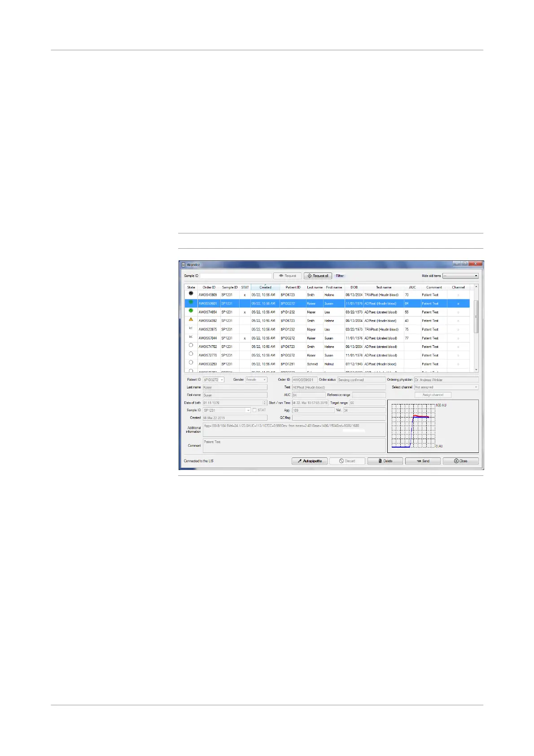
Task: Click the Order ID field showing AWOS59601
Action: click(x=305, y=380)
